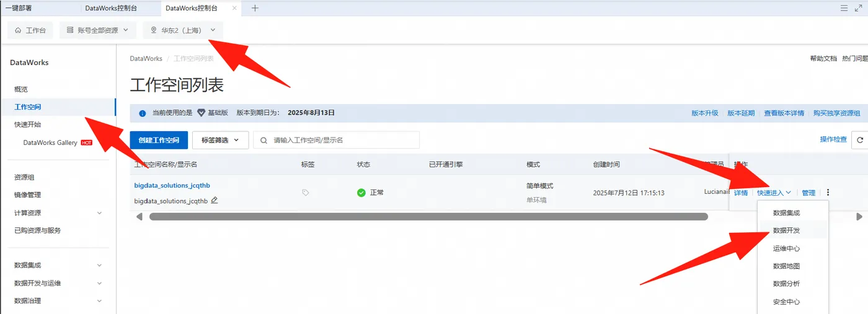Click 管理 for the workspace row
The height and width of the screenshot is (314, 868).
pyautogui.click(x=808, y=193)
